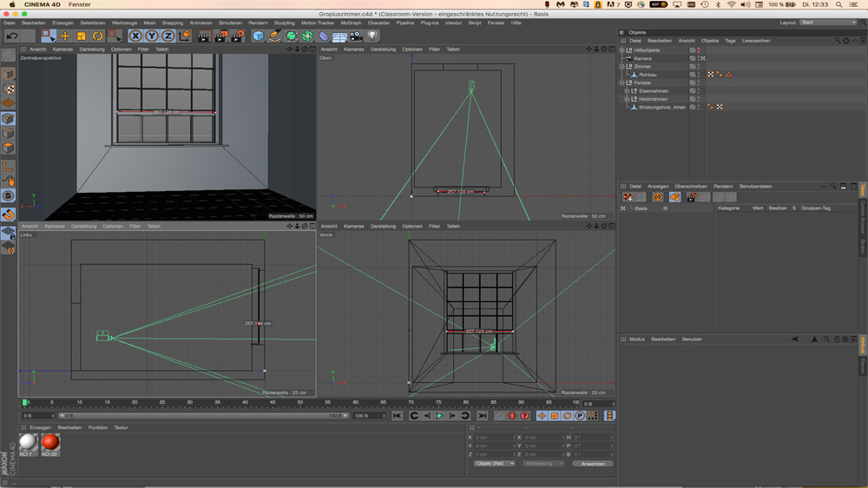868x488 pixels.
Task: Toggle Y axis lock
Action: coord(152,36)
